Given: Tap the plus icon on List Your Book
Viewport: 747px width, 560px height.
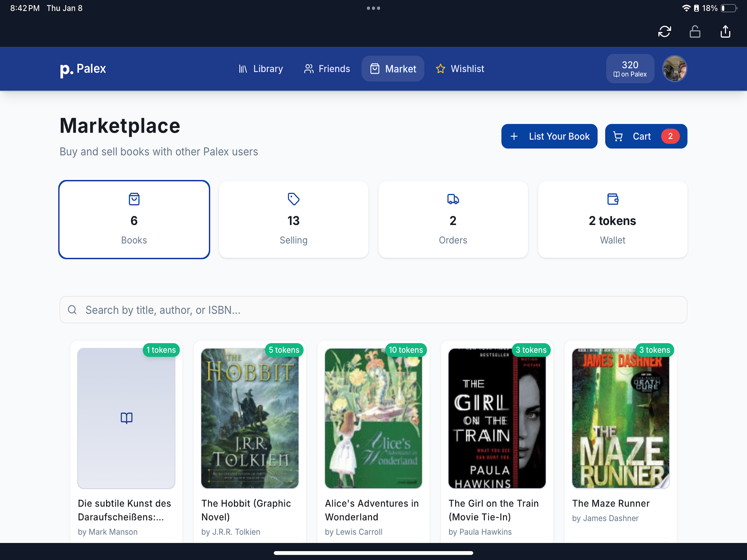Looking at the screenshot, I should tap(514, 136).
